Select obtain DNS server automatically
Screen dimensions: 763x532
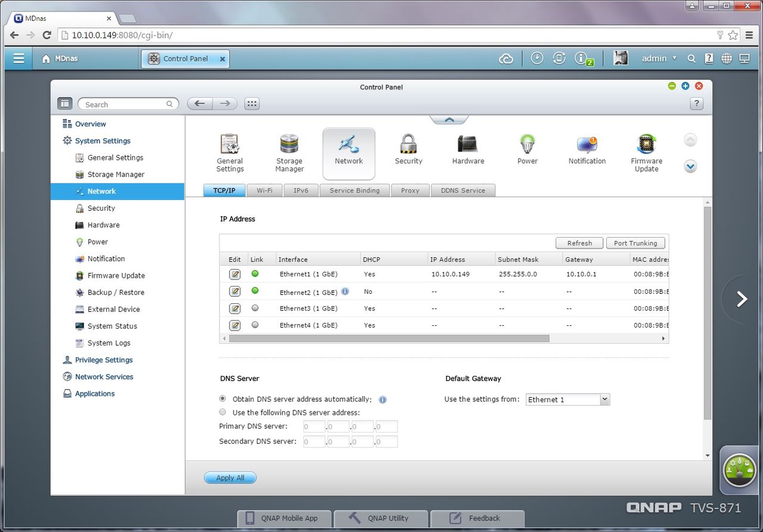(x=223, y=399)
